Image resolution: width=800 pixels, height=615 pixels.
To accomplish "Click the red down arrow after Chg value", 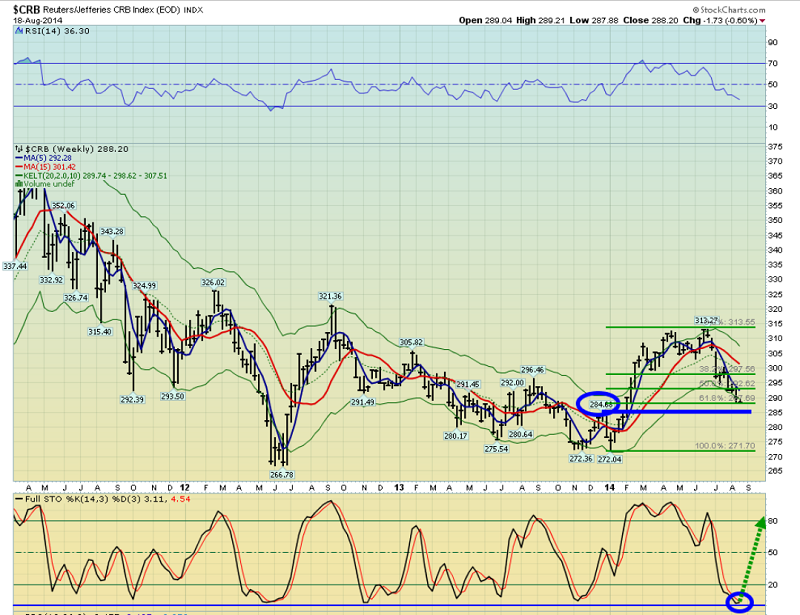I will pos(762,21).
